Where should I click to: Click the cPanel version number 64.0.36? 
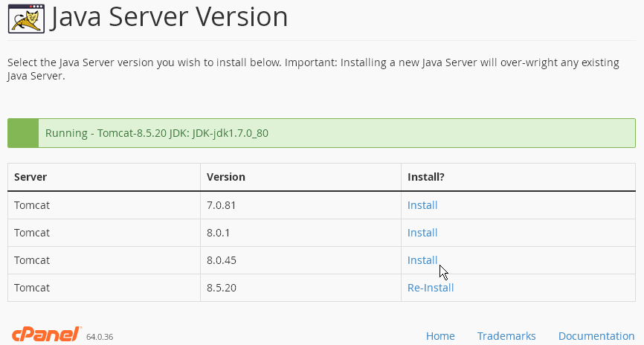click(100, 337)
